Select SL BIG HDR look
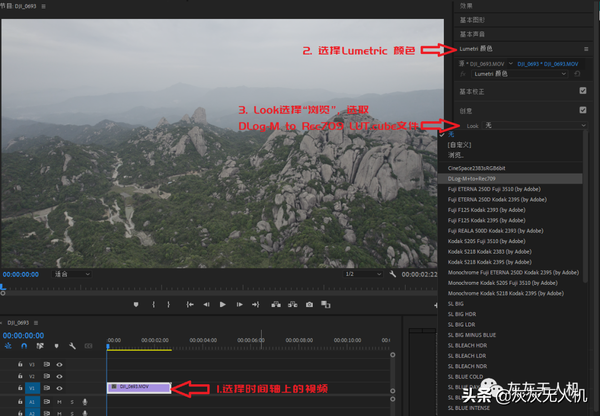Viewport: 600px width, 416px height. coord(462,314)
